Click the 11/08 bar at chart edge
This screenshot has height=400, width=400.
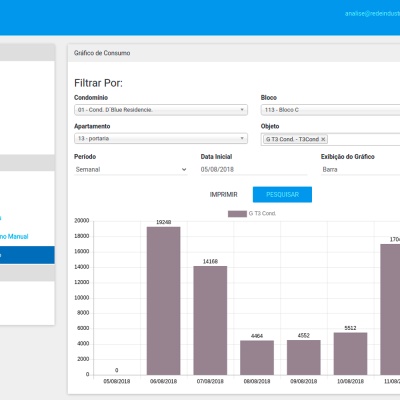click(390, 309)
